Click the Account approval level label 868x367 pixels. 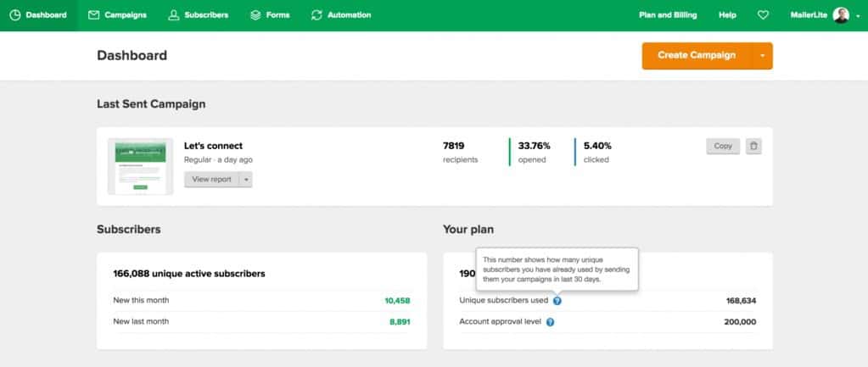[x=500, y=321]
